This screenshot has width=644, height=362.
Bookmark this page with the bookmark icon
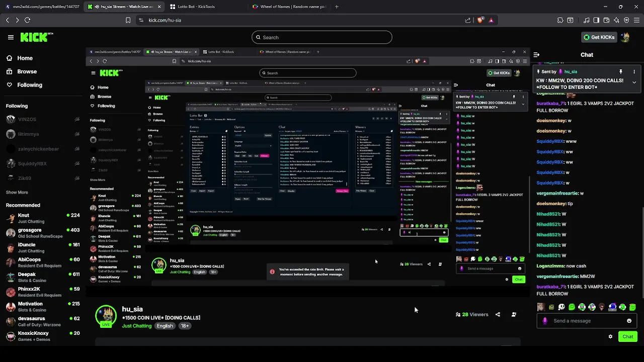(x=128, y=20)
